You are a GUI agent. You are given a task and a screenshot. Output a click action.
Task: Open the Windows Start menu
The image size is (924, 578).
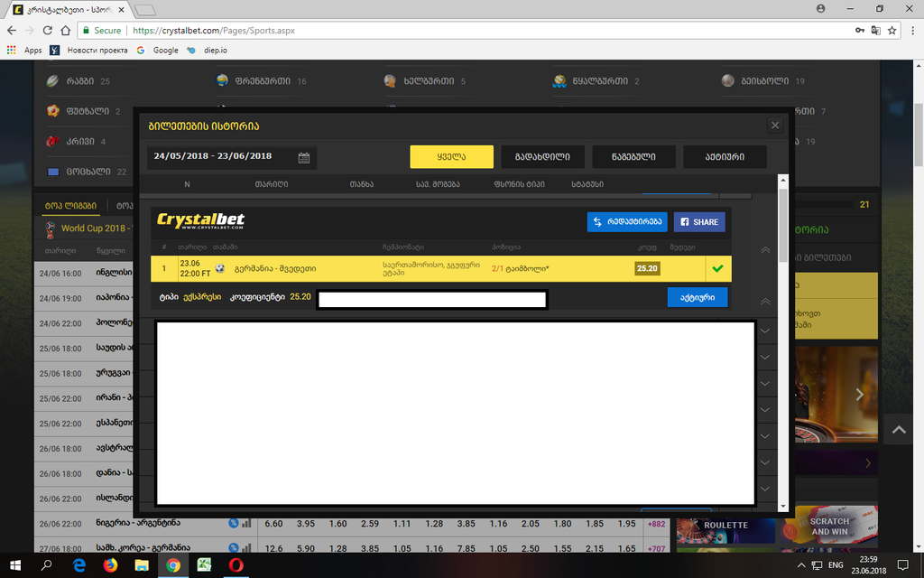(15, 565)
